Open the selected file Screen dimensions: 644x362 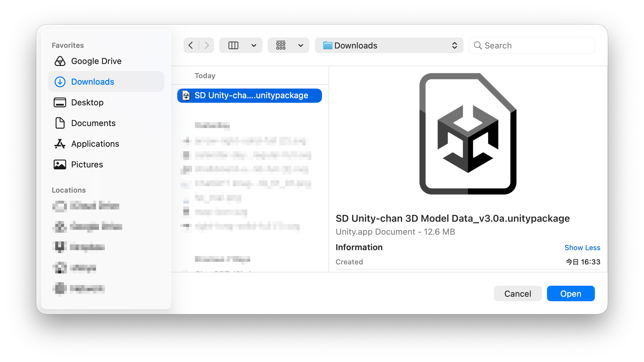571,293
